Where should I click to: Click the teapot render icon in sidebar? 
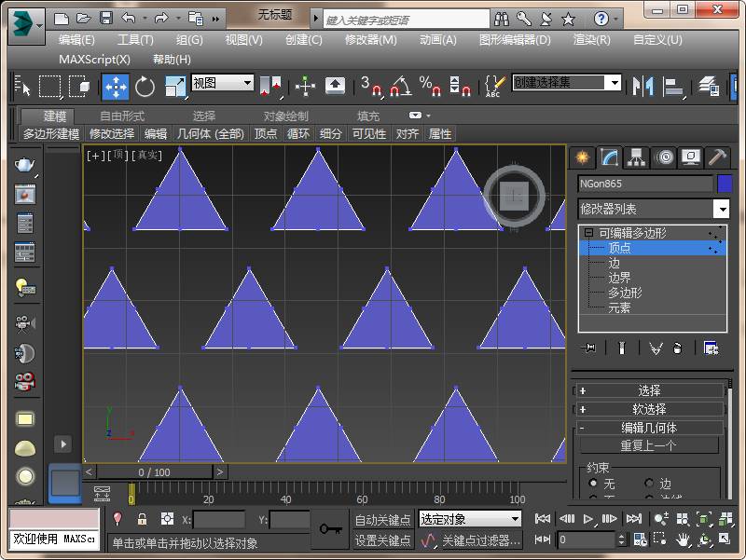pos(25,165)
